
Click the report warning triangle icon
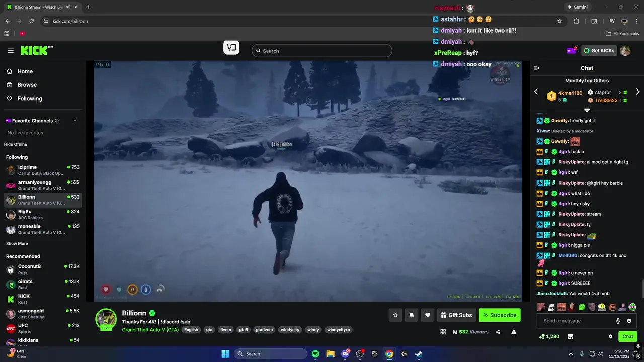(x=514, y=332)
